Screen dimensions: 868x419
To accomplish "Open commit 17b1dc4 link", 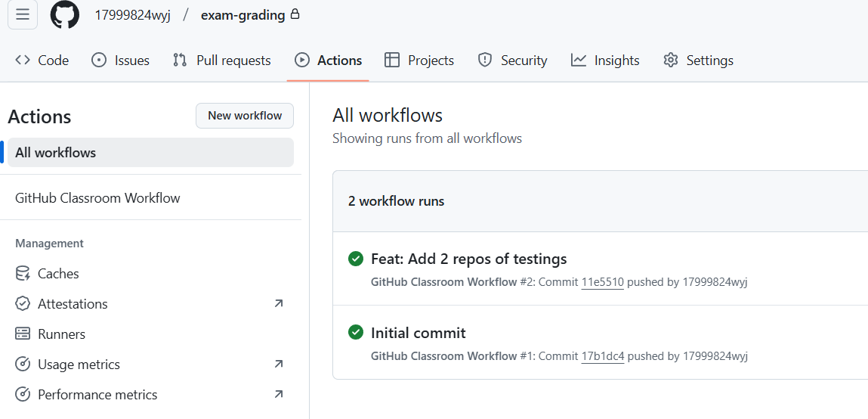I will click(602, 356).
